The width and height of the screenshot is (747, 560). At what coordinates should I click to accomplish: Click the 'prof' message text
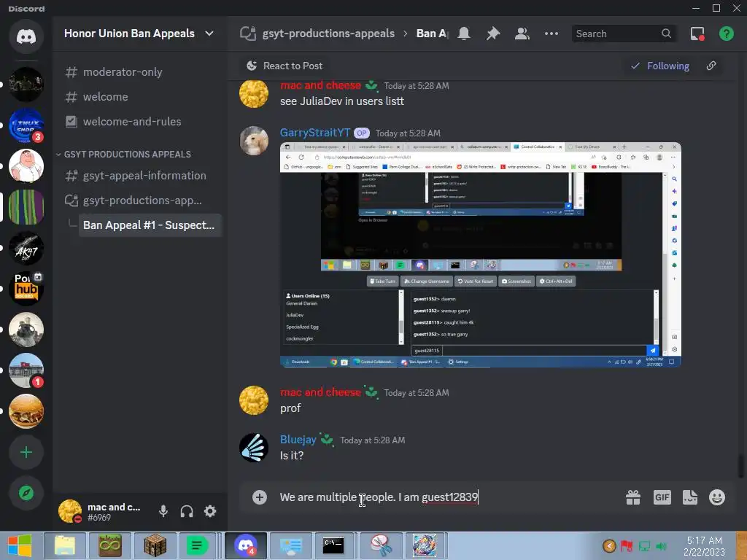290,408
